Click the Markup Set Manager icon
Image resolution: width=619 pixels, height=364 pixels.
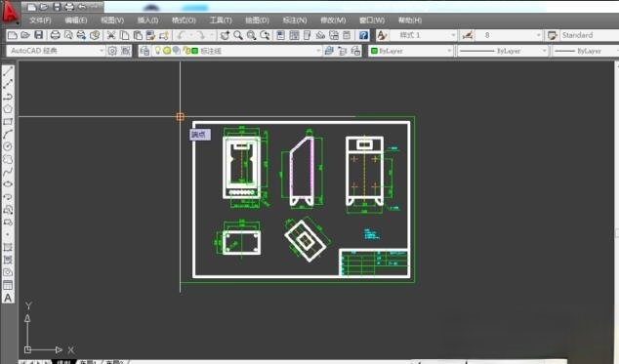[x=334, y=35]
